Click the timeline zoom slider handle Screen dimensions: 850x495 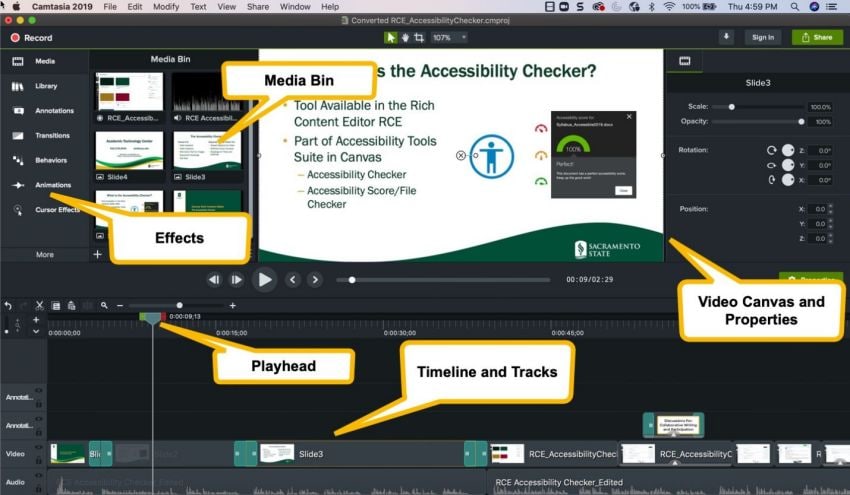click(179, 305)
